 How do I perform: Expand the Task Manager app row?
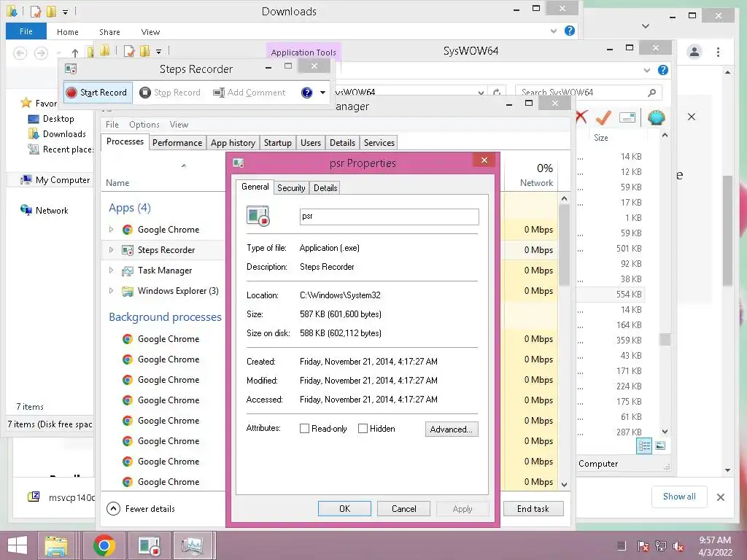[111, 271]
